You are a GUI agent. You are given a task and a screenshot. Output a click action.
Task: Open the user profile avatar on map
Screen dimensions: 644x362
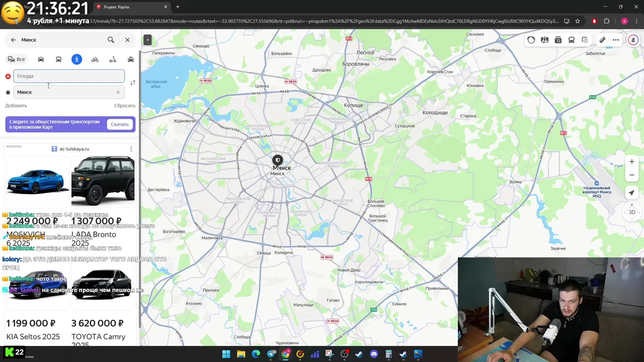[x=633, y=40]
